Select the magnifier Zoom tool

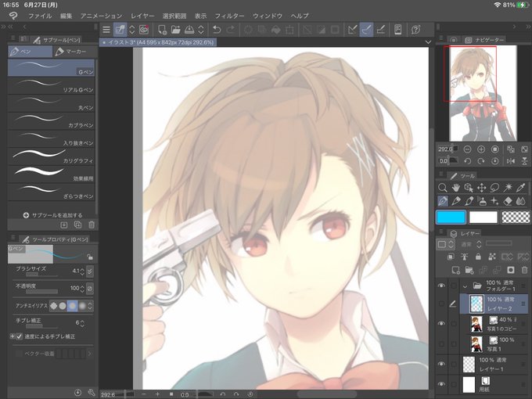(x=443, y=187)
